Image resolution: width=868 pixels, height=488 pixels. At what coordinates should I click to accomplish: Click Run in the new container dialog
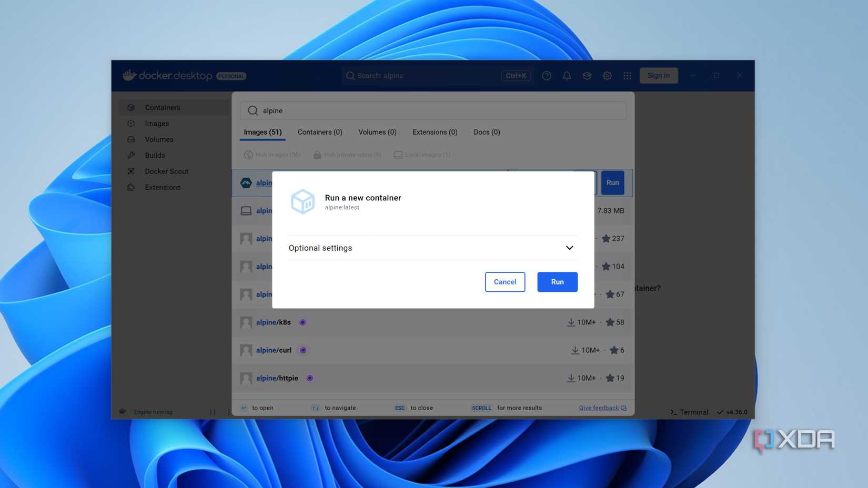click(557, 282)
